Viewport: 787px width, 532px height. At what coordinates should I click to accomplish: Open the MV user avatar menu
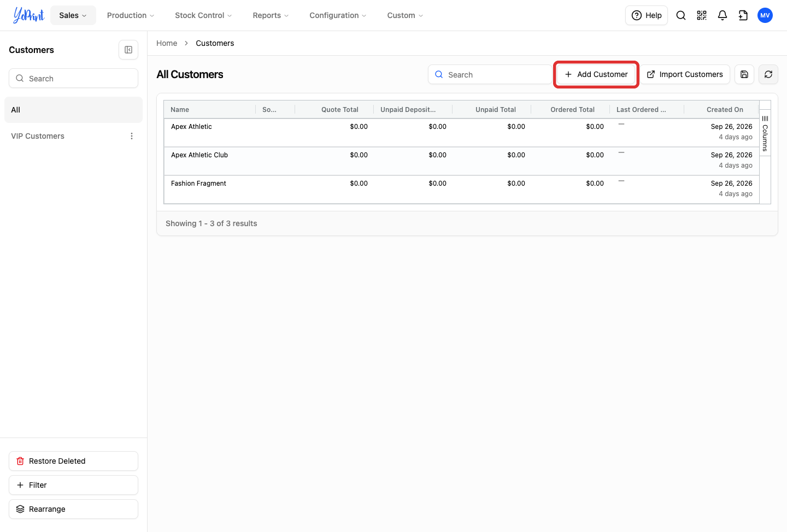[765, 15]
